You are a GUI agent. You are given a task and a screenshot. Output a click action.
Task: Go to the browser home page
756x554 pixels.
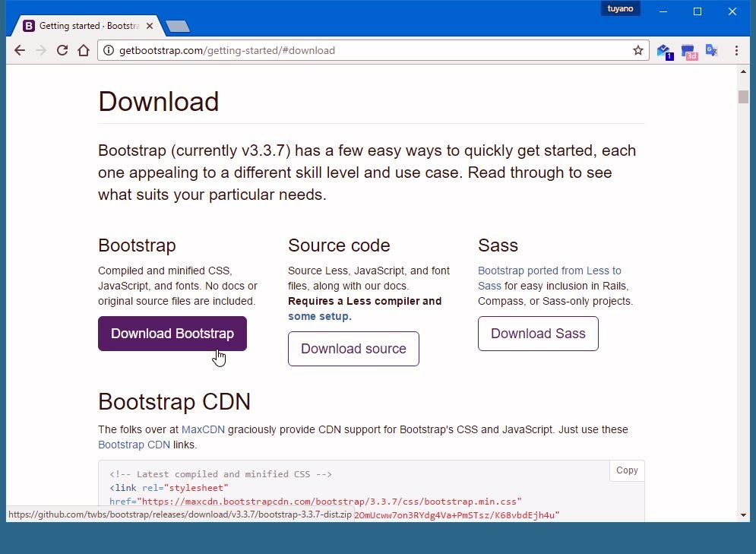[x=84, y=50]
